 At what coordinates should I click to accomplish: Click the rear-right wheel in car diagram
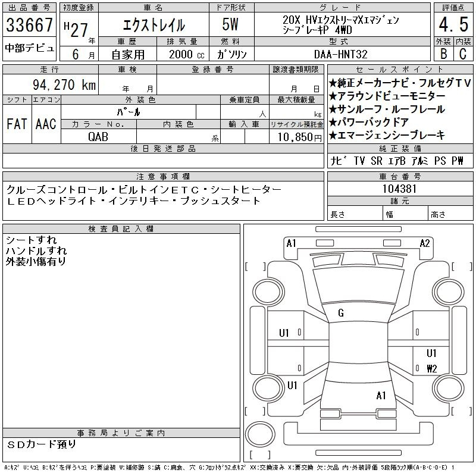[449, 388]
